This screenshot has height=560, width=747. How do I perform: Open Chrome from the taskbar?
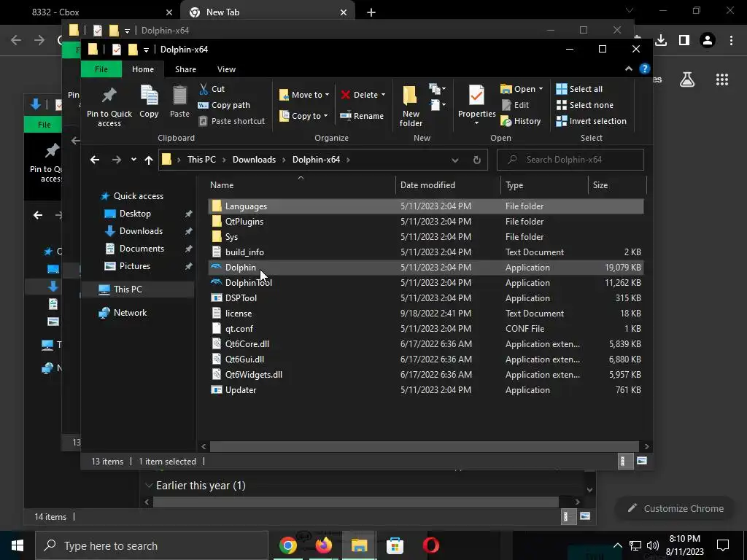(287, 545)
